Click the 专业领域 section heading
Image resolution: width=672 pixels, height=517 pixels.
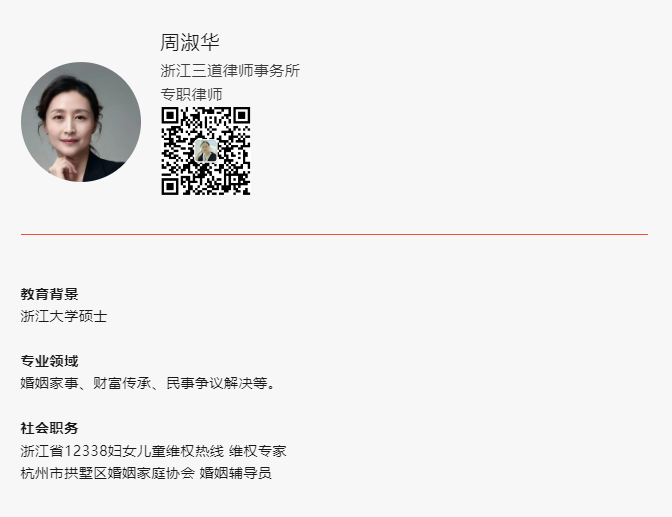pos(49,361)
